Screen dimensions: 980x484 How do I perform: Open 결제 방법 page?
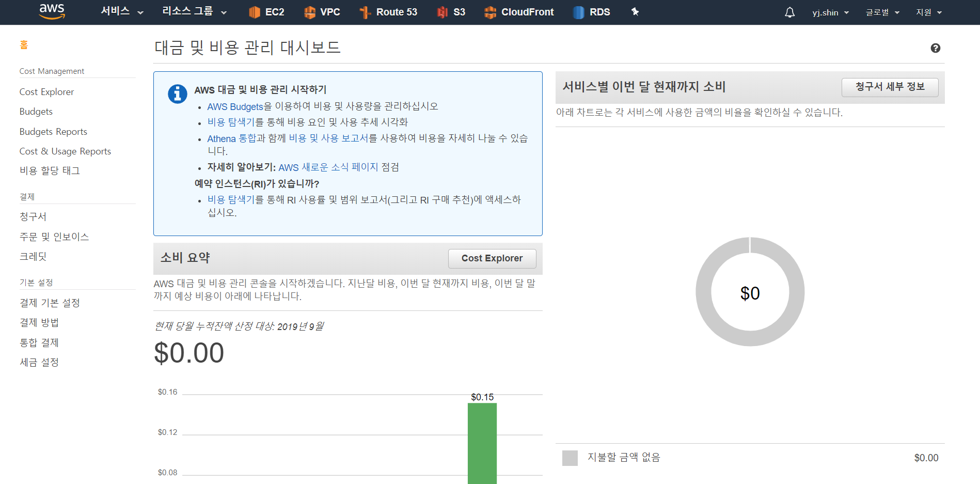point(39,322)
